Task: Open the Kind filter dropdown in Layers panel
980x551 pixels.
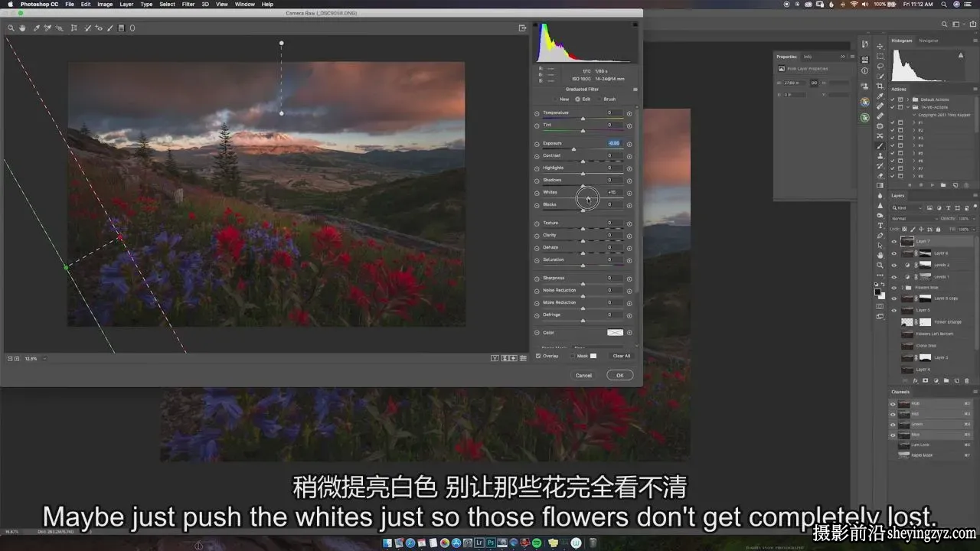Action: 906,207
